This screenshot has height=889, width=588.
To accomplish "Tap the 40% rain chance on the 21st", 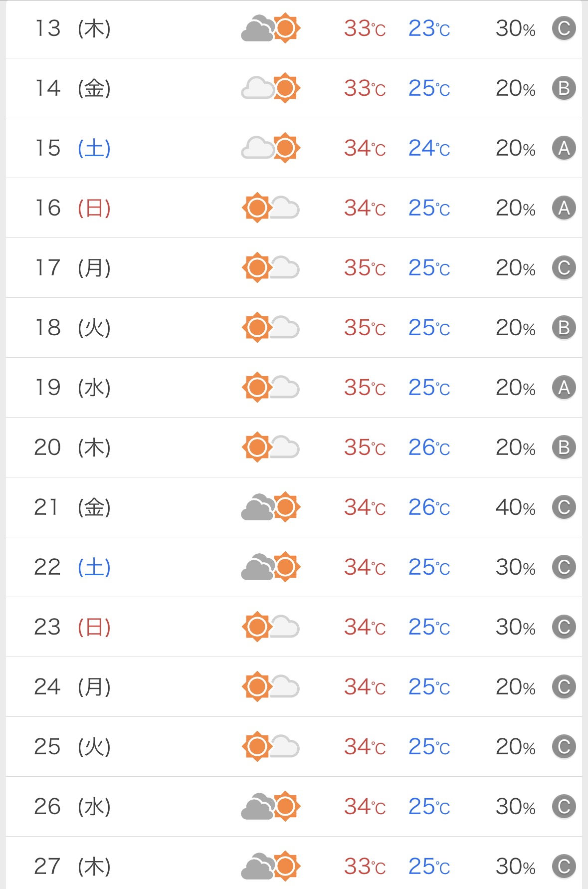I will pos(516,507).
